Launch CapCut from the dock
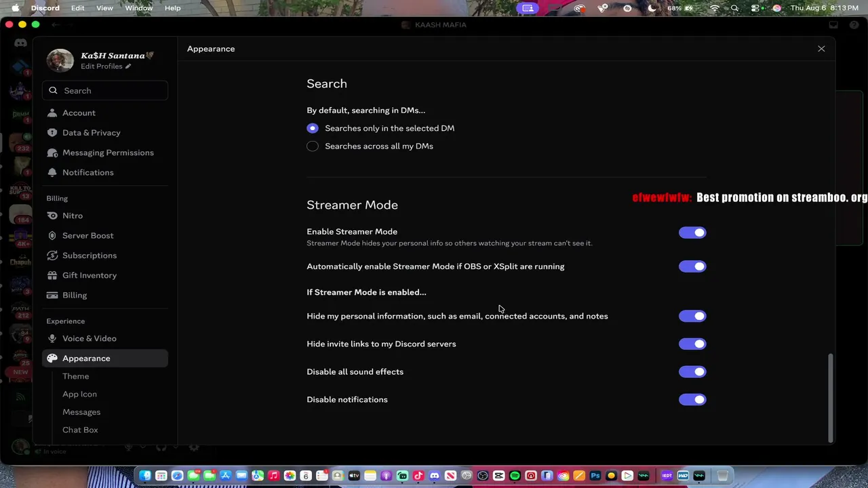868x488 pixels. 499,476
